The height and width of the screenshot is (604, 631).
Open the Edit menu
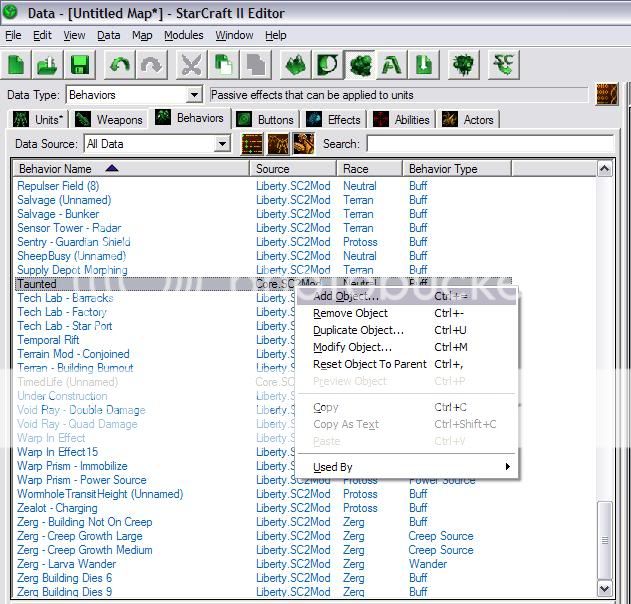[42, 35]
